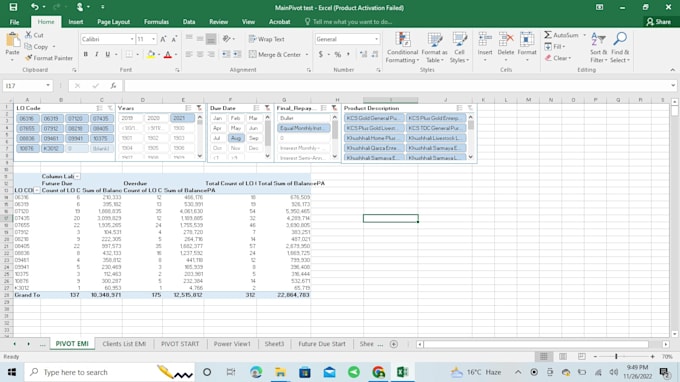Open the Number Format General dropdown
This screenshot has height=382, width=680.
[x=376, y=39]
